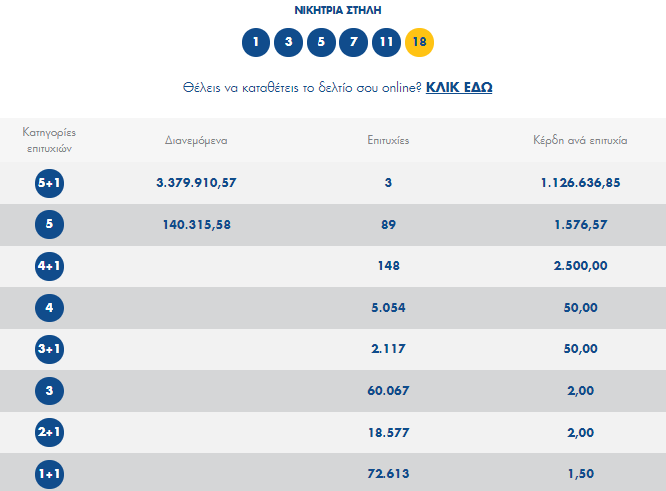Click the 2,00 prize in category 3 row
Image resolution: width=666 pixels, height=491 pixels.
pos(581,391)
